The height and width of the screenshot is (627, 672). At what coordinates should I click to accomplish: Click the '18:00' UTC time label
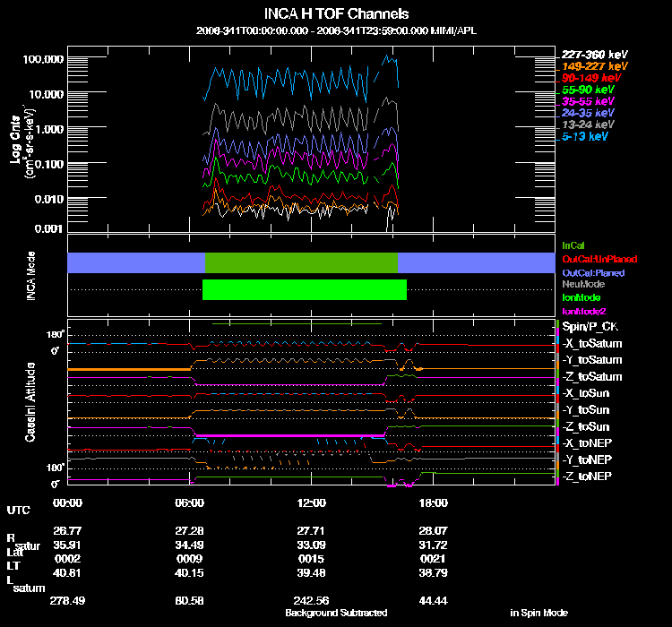pyautogui.click(x=434, y=502)
